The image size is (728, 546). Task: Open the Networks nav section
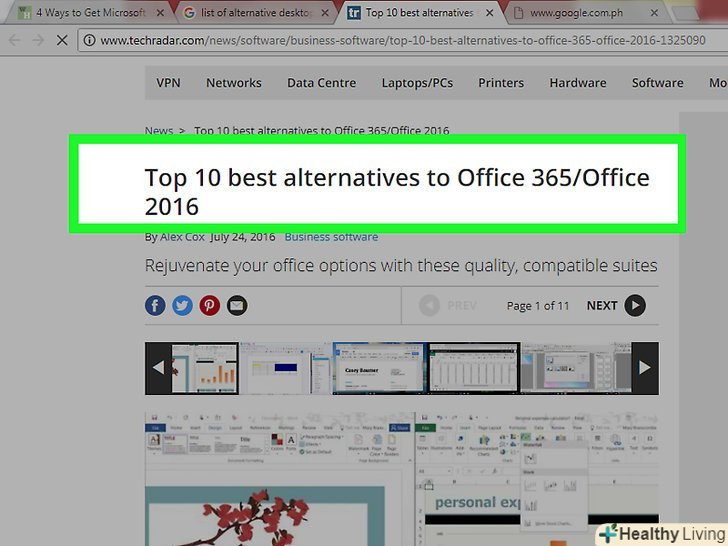(234, 83)
